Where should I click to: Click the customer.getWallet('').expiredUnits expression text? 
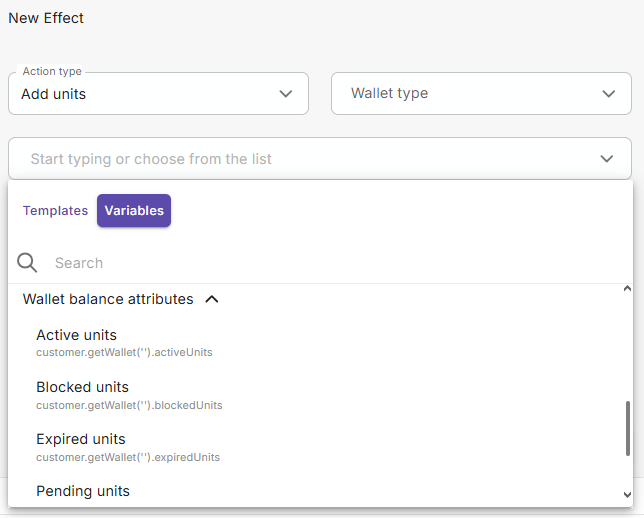pyautogui.click(x=128, y=457)
